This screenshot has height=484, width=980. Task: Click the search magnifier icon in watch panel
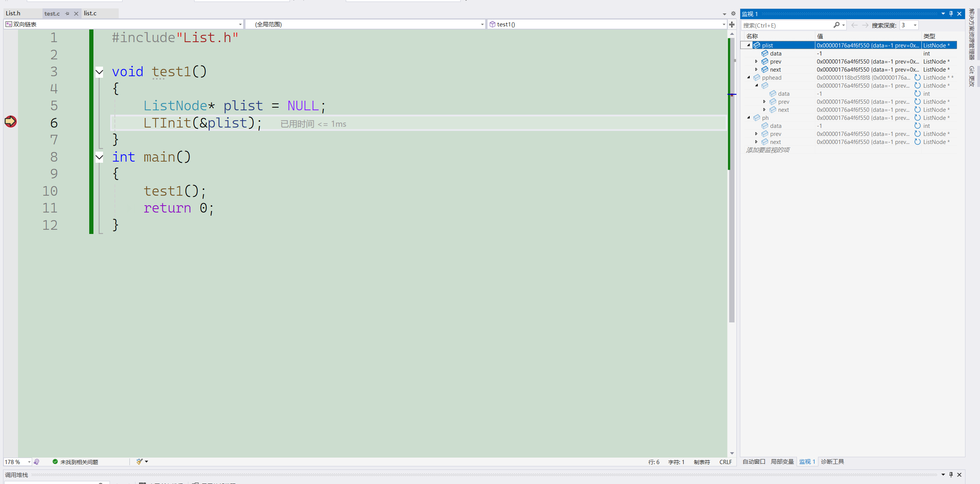coord(836,25)
